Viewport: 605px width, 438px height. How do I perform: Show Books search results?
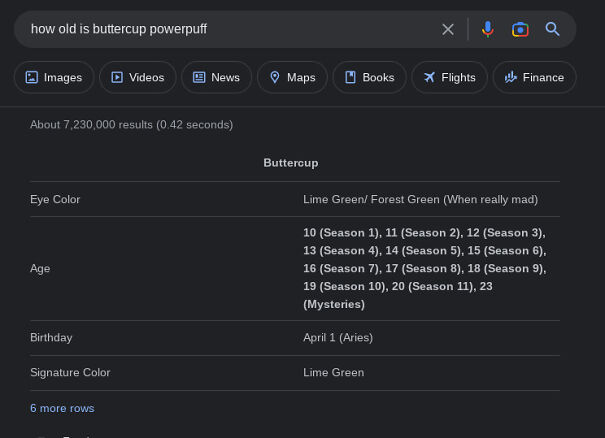[369, 77]
